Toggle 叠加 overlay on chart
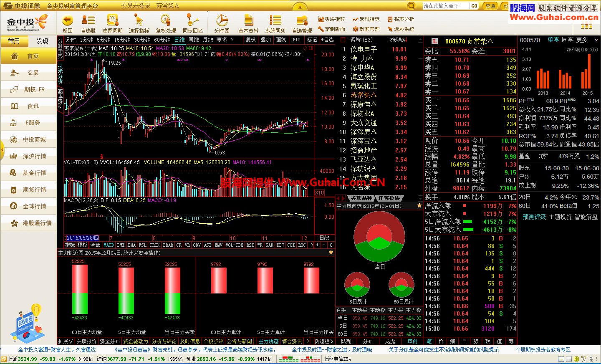This screenshot has height=364, width=601. pos(266,40)
